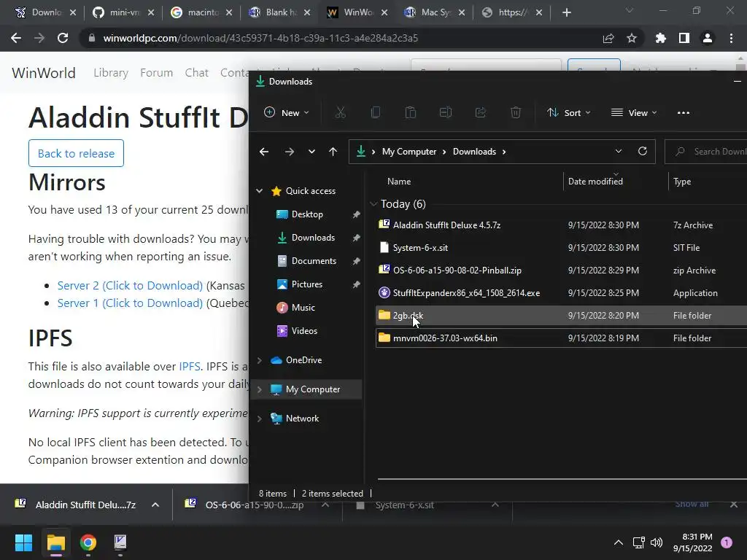Switch to the Blank ha tab
The image size is (747, 560).
(281, 12)
